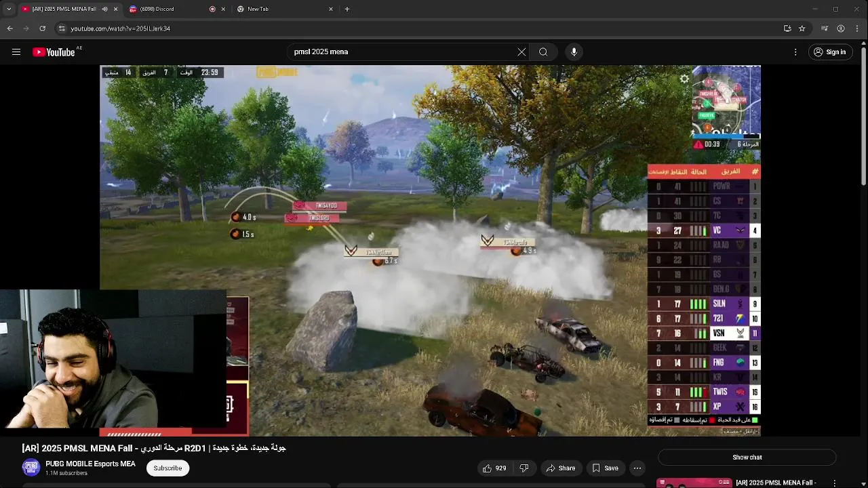Install or cast icon in address bar
The height and width of the screenshot is (488, 868).
[x=787, y=28]
